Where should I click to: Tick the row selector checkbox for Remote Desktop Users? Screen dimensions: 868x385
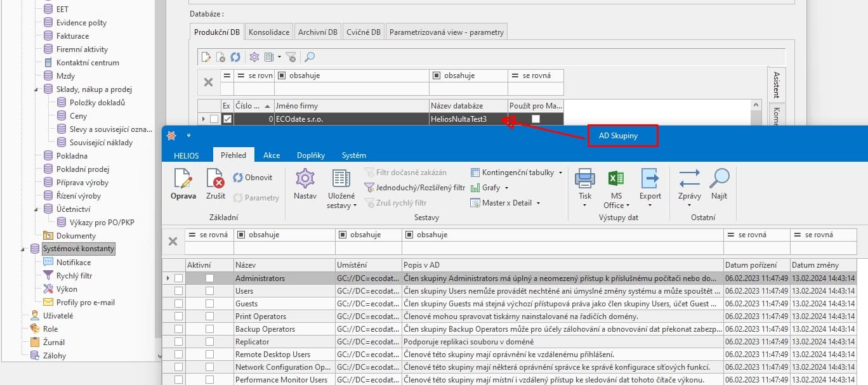(178, 355)
